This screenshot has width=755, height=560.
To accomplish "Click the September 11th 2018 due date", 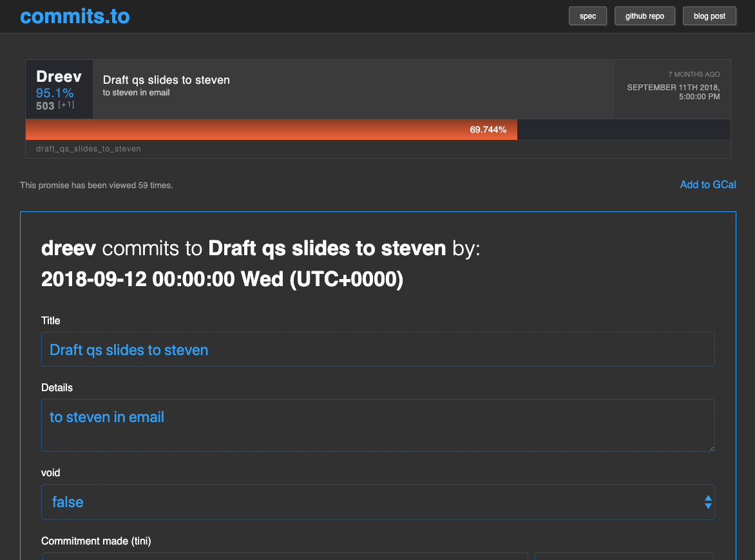I will (673, 92).
